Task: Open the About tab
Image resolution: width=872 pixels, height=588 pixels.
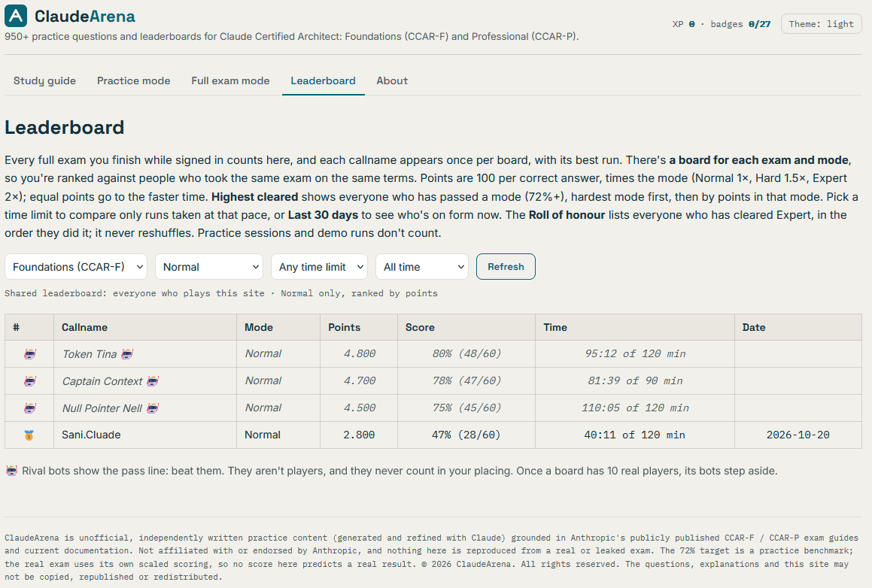Action: (x=392, y=80)
